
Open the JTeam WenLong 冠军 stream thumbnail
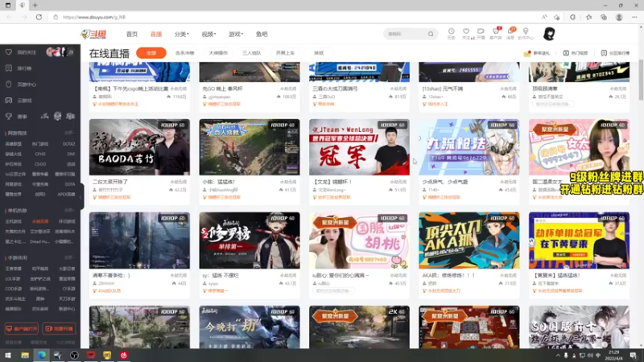(359, 147)
